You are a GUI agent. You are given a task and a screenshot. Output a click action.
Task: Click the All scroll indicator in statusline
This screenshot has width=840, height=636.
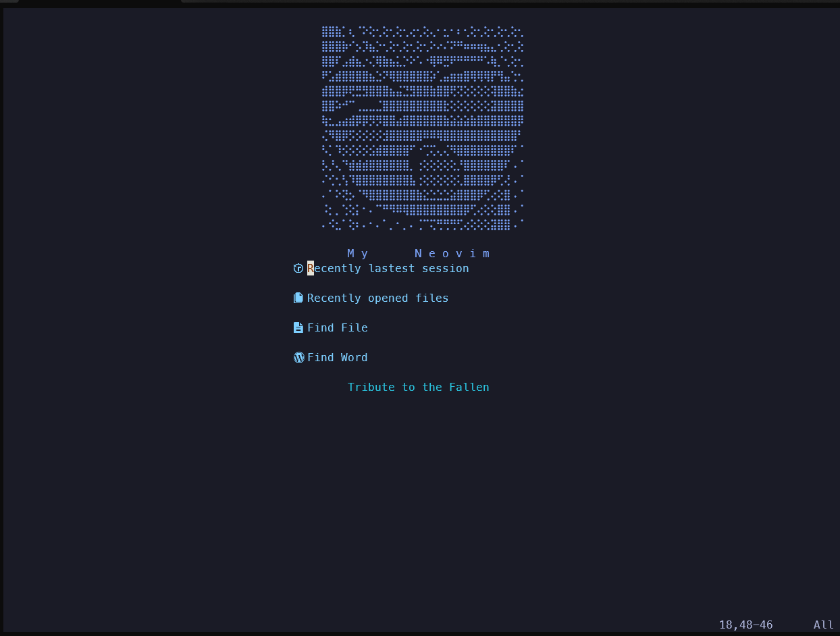[823, 625]
